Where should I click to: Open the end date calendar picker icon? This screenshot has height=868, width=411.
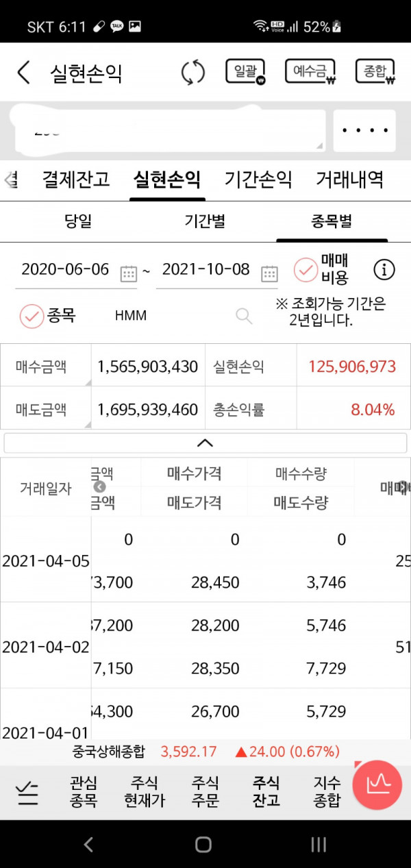269,273
